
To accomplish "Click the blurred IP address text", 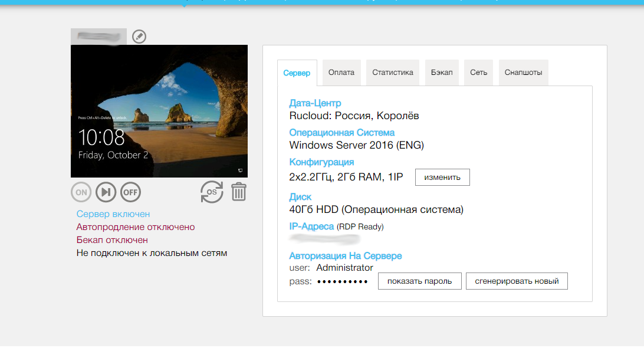I will coord(324,239).
